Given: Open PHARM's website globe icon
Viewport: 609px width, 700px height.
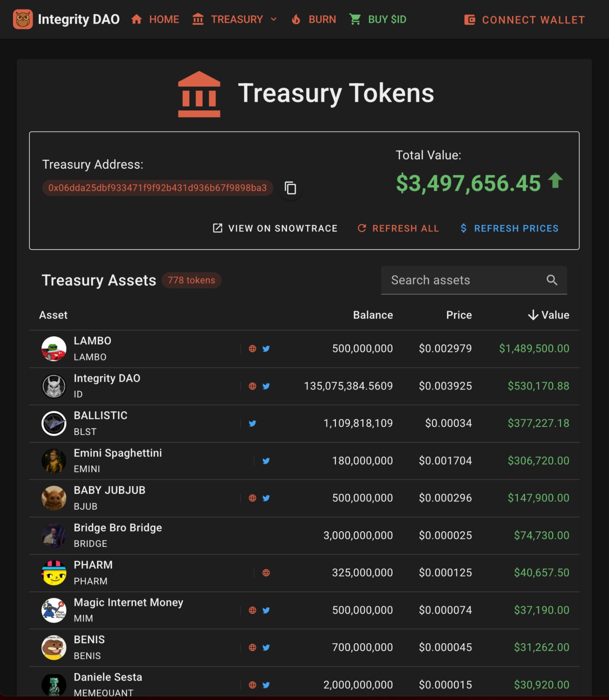Looking at the screenshot, I should click(266, 573).
